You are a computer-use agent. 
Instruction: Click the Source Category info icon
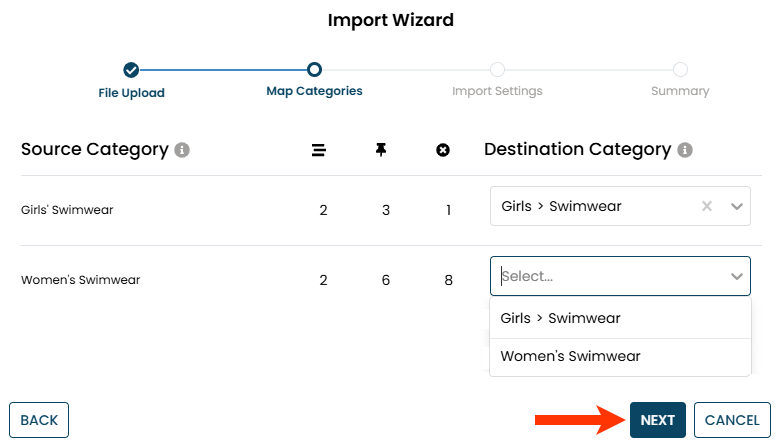pyautogui.click(x=182, y=150)
